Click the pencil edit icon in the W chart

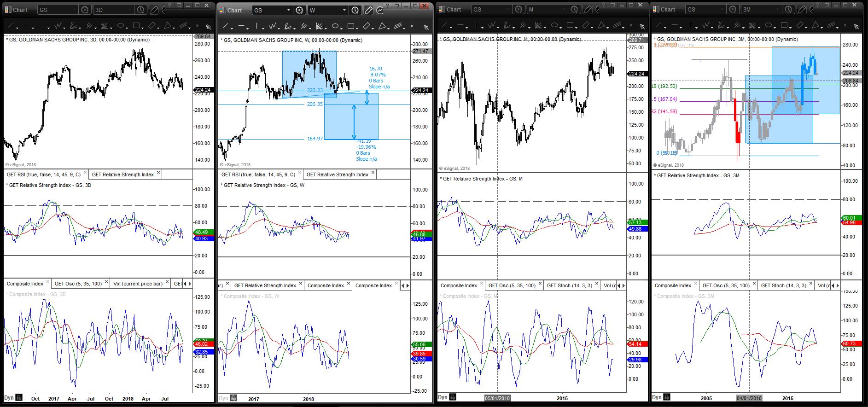(x=368, y=10)
